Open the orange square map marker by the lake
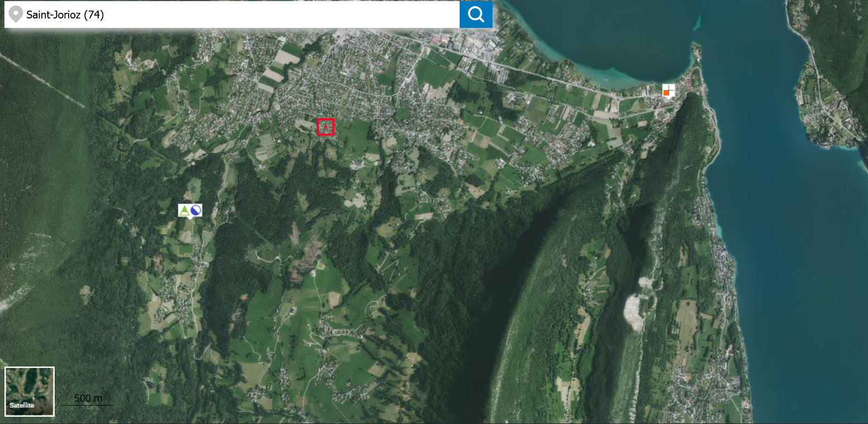This screenshot has height=424, width=868. click(668, 90)
